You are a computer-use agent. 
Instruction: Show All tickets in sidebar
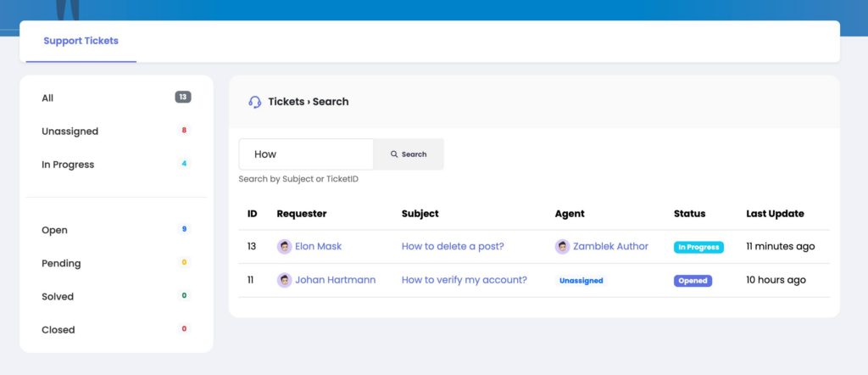tap(47, 98)
